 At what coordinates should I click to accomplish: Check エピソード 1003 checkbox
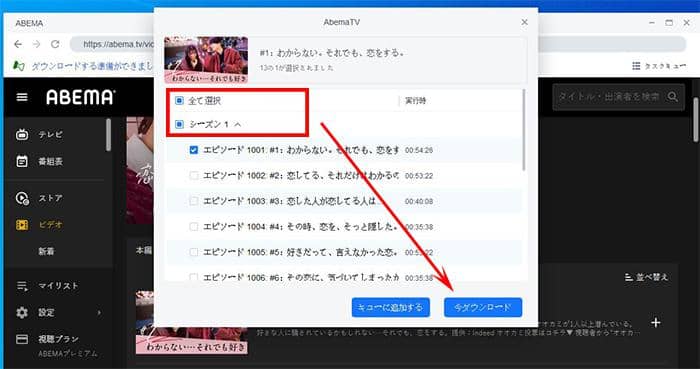193,201
